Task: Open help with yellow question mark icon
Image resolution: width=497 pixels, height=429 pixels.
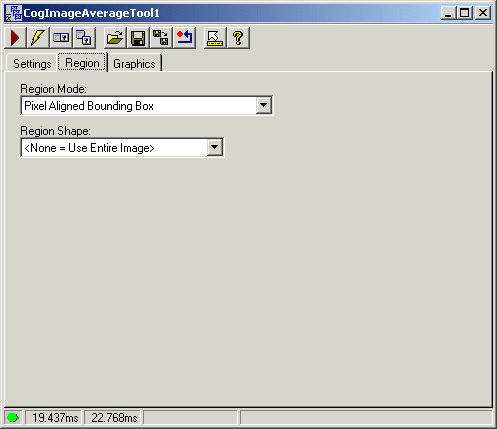Action: [238, 38]
